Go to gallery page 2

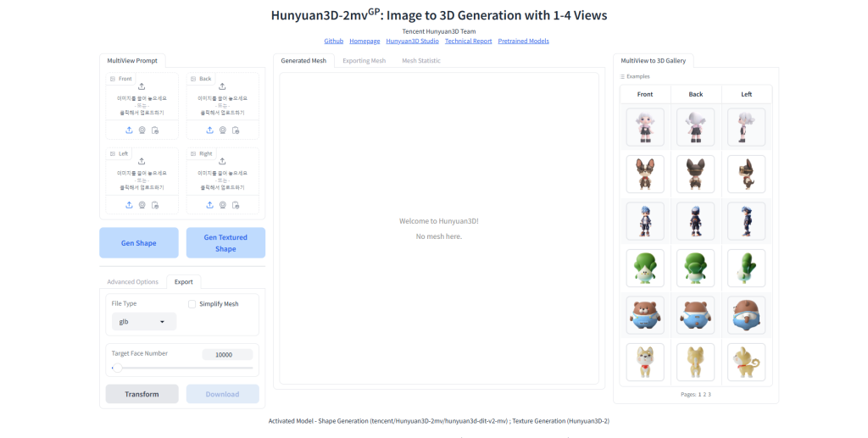pos(704,394)
